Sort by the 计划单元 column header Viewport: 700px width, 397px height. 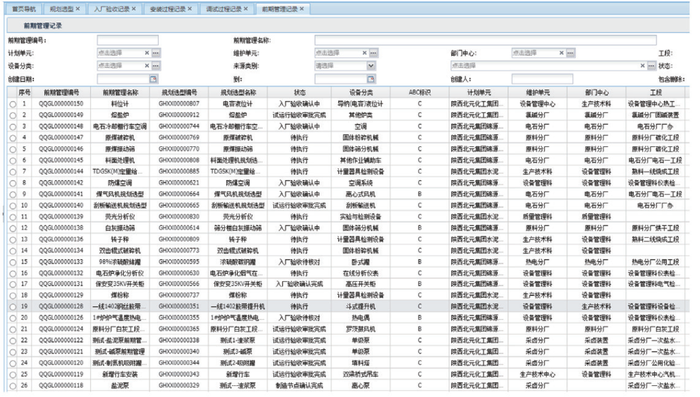(x=479, y=92)
